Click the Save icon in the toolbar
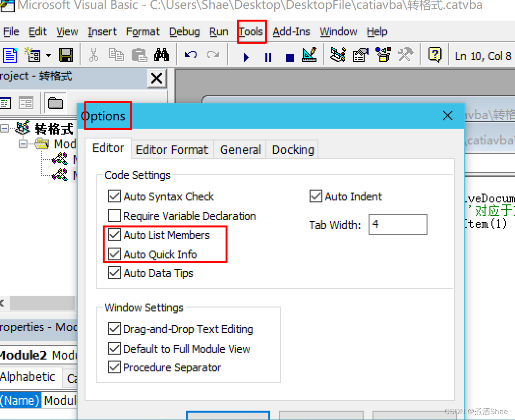Viewport: 515px width, 420px height. 66,55
